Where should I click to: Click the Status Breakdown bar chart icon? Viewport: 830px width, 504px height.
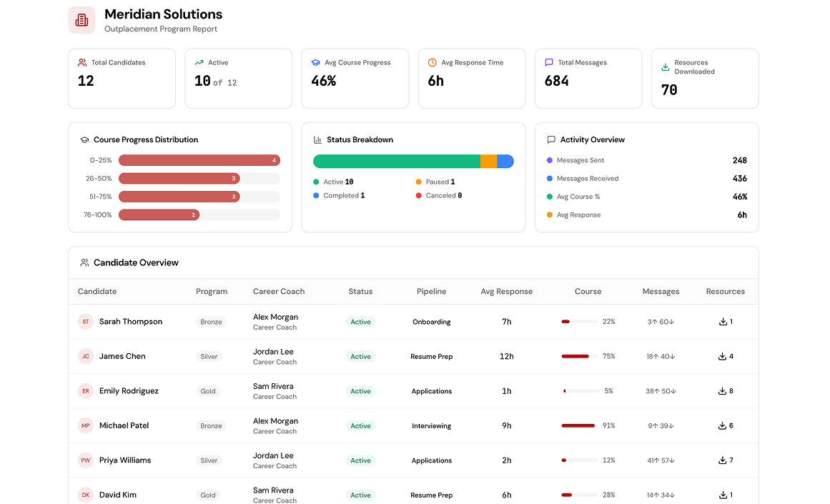pyautogui.click(x=317, y=140)
